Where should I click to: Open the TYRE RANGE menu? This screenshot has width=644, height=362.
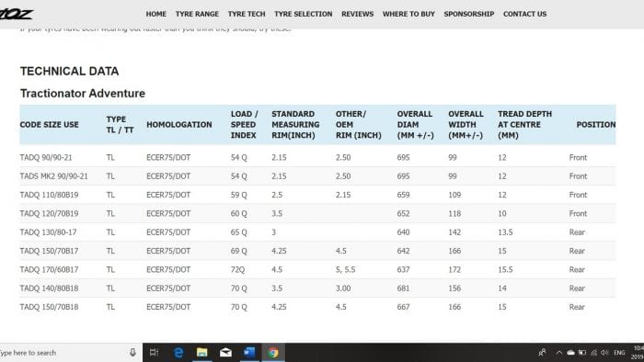(197, 14)
